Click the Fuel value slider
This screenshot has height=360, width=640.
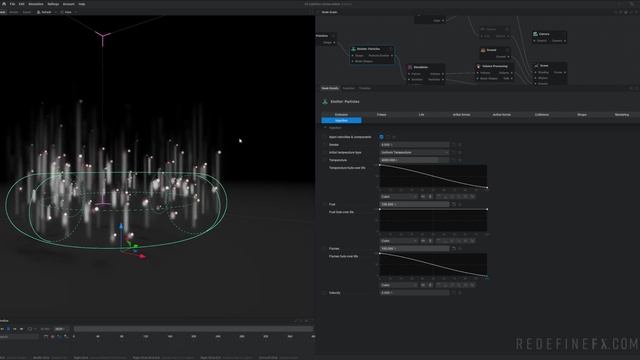pyautogui.click(x=415, y=204)
